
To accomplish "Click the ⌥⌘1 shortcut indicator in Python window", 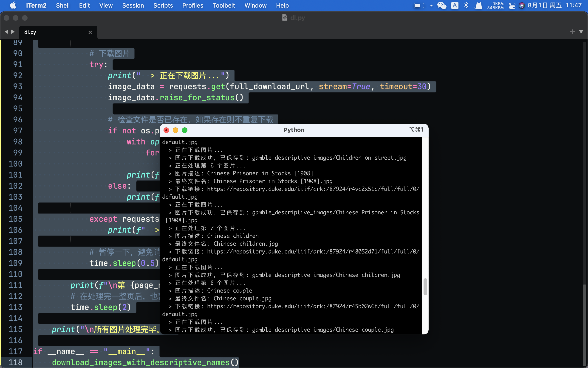I will pyautogui.click(x=416, y=129).
